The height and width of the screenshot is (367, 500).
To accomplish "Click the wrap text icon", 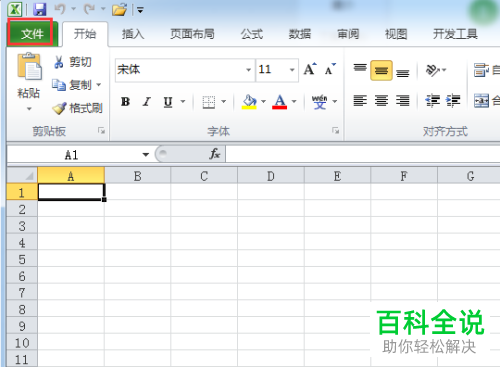I will [481, 70].
